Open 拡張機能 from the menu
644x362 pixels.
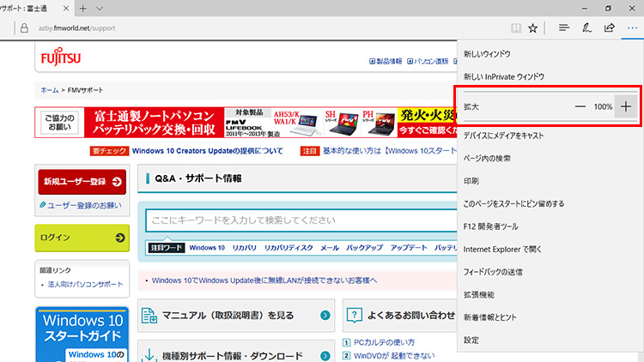tap(478, 294)
